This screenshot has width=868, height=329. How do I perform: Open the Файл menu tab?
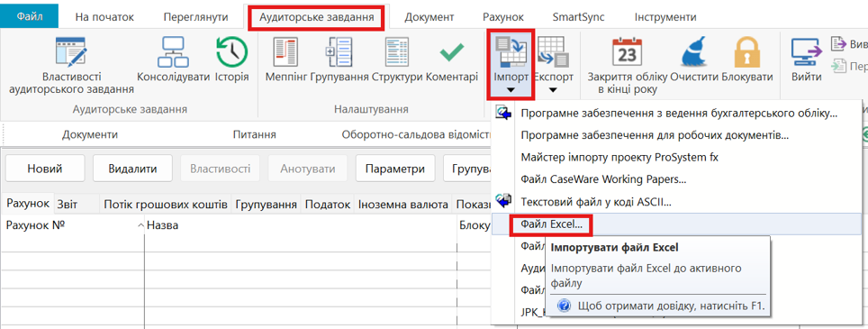[x=29, y=16]
